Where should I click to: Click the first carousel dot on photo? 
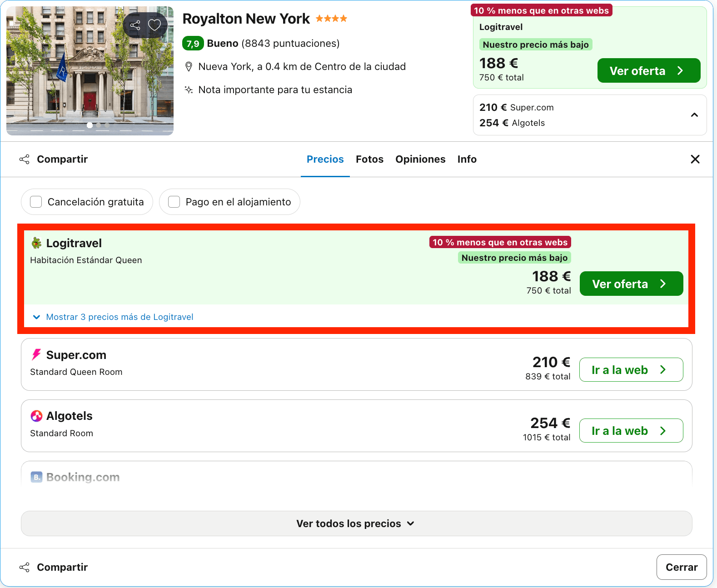click(90, 125)
